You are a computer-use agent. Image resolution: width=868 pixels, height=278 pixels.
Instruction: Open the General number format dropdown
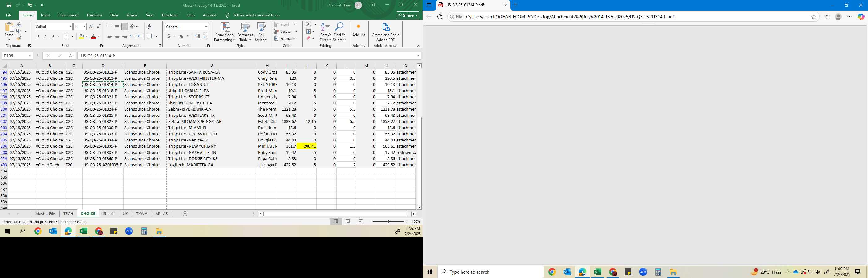206,27
